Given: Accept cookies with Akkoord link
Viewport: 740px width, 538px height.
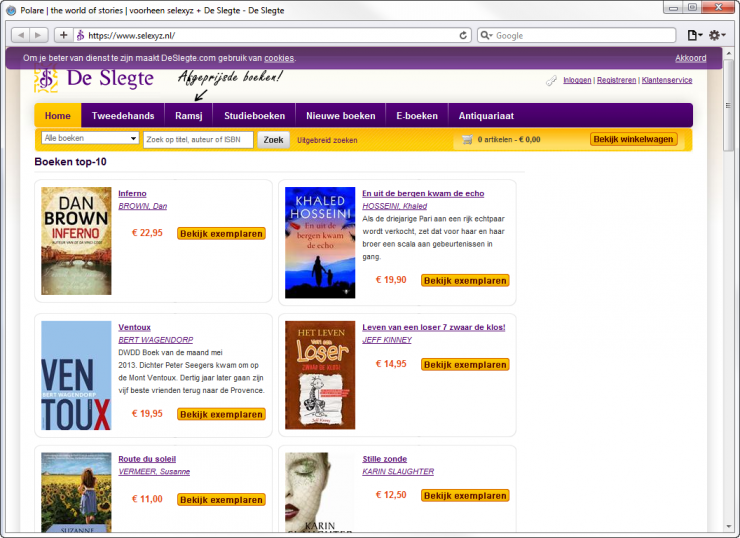Looking at the screenshot, I should click(x=690, y=58).
